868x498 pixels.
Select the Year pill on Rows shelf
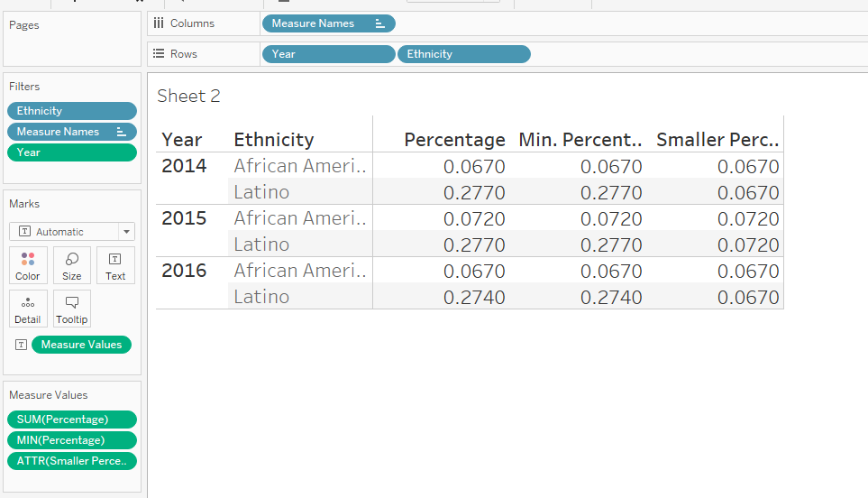(x=328, y=54)
